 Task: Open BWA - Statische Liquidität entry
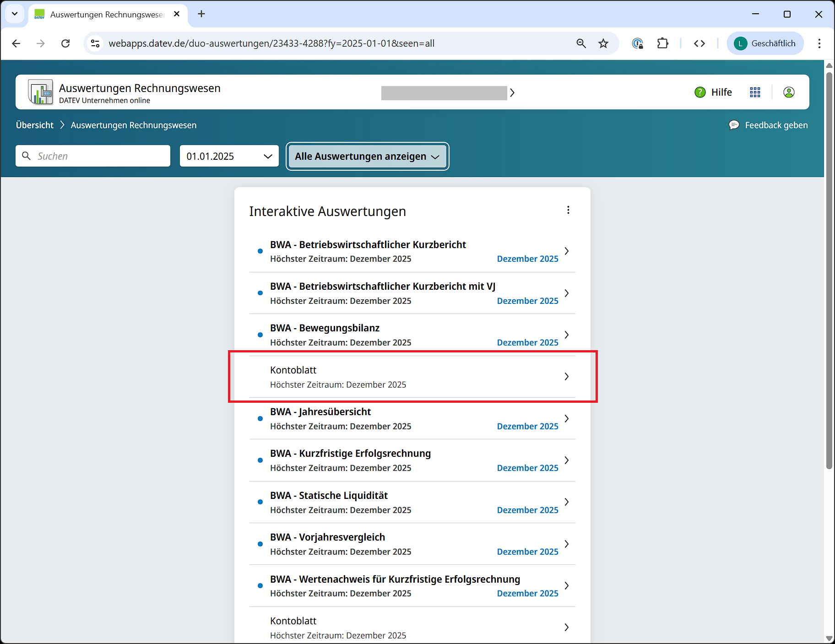(x=412, y=502)
